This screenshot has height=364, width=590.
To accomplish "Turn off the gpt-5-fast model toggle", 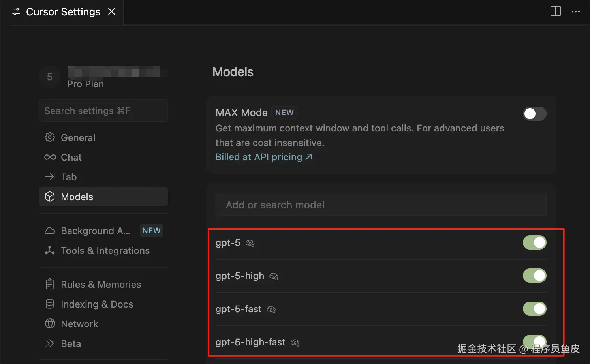I will pos(534,309).
